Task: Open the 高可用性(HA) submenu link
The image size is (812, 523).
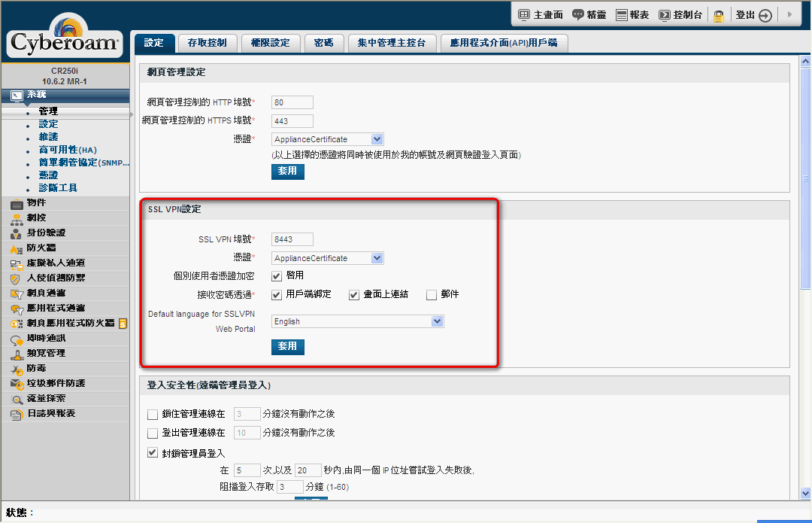Action: (68, 150)
